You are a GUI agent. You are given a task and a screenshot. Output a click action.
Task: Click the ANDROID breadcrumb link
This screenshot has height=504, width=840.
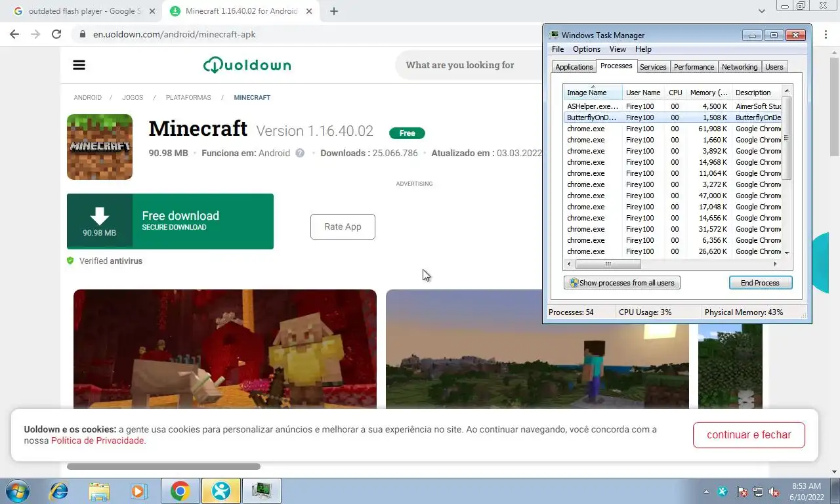(87, 97)
